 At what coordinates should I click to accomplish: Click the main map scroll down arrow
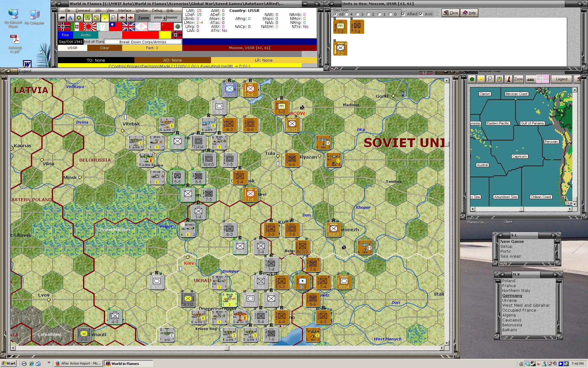click(447, 343)
